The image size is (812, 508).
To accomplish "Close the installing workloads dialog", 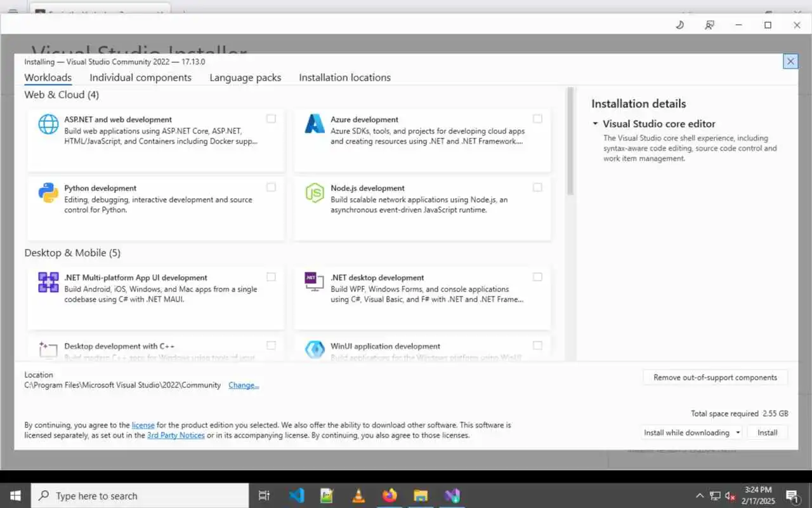I will coord(790,62).
